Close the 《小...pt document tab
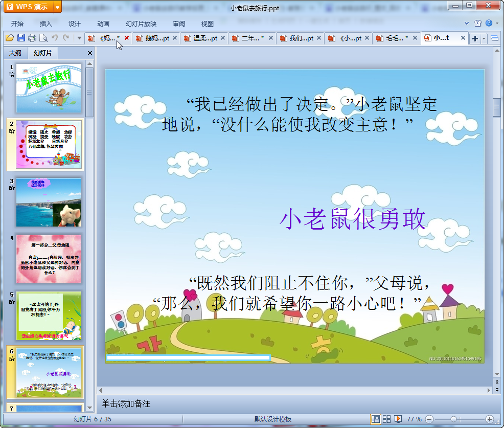This screenshot has width=504, height=428. pos(366,38)
